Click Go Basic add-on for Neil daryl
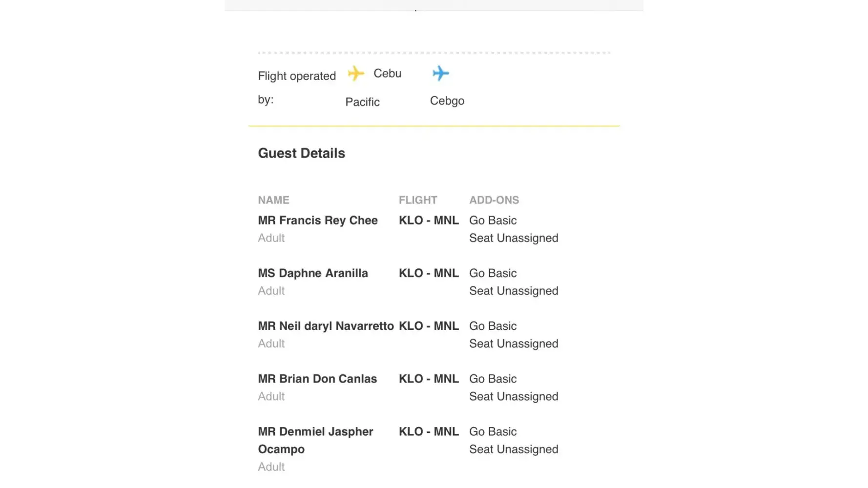This screenshot has height=488, width=868. coord(493,326)
